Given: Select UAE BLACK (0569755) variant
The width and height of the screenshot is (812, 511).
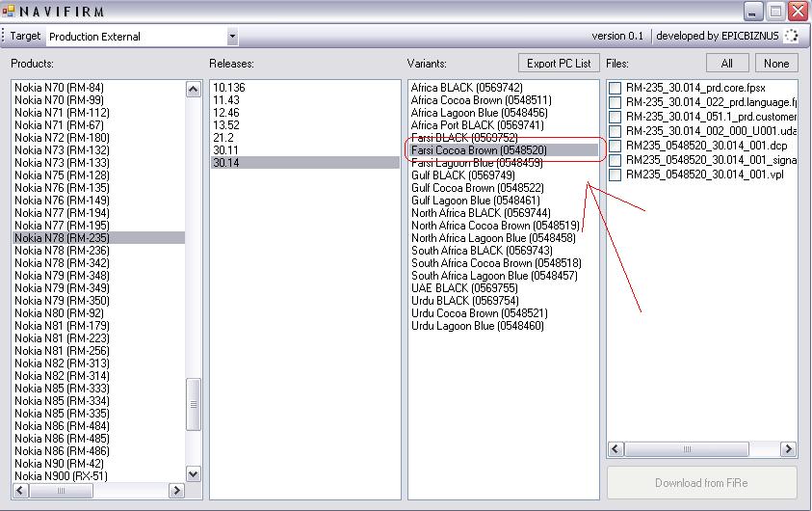Looking at the screenshot, I should coord(504,288).
